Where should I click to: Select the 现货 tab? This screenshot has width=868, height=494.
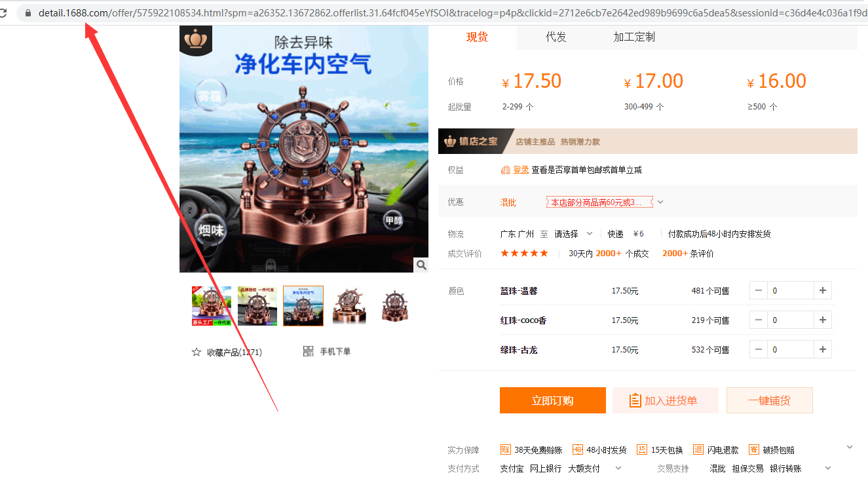click(x=477, y=37)
